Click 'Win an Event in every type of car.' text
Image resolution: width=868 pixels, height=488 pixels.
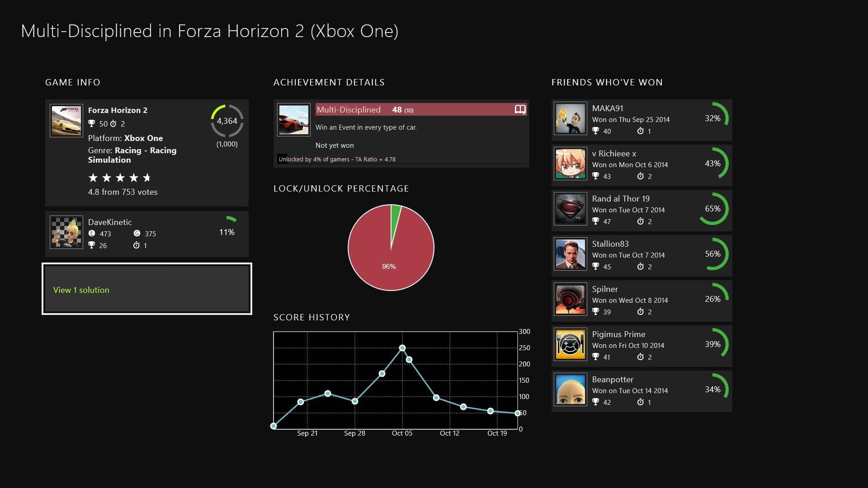click(366, 127)
